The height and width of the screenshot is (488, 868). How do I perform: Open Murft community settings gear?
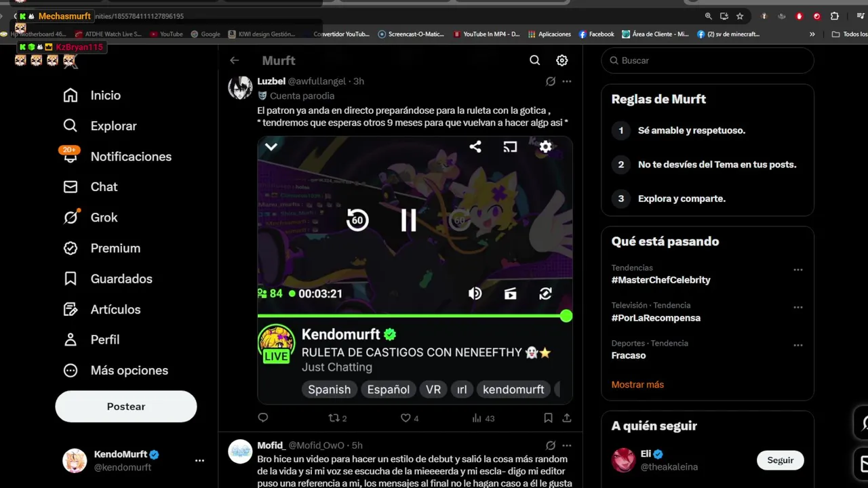[562, 60]
